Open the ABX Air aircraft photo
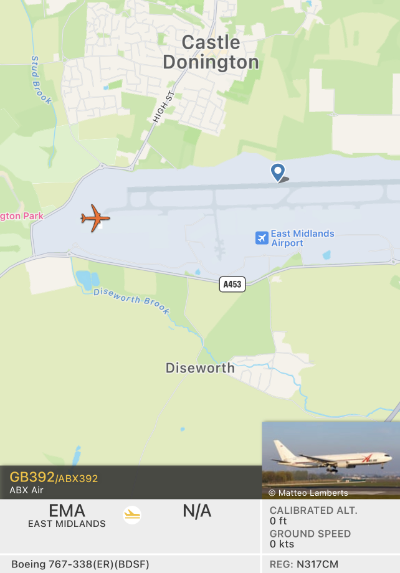The width and height of the screenshot is (400, 573). [x=331, y=460]
